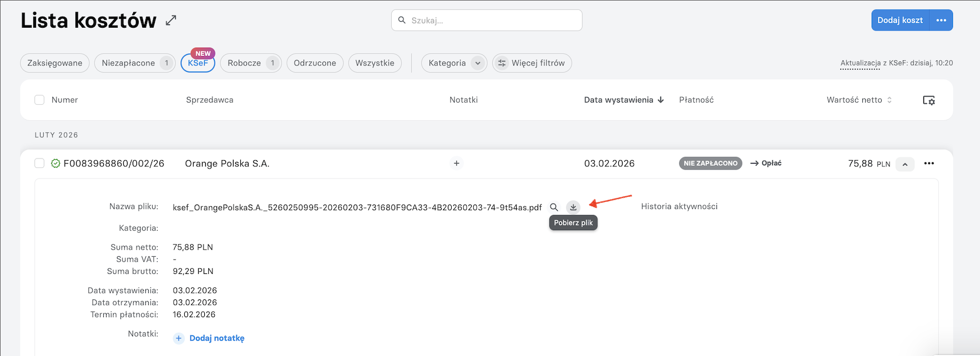Click the 92,29 PLN gross amount

193,271
